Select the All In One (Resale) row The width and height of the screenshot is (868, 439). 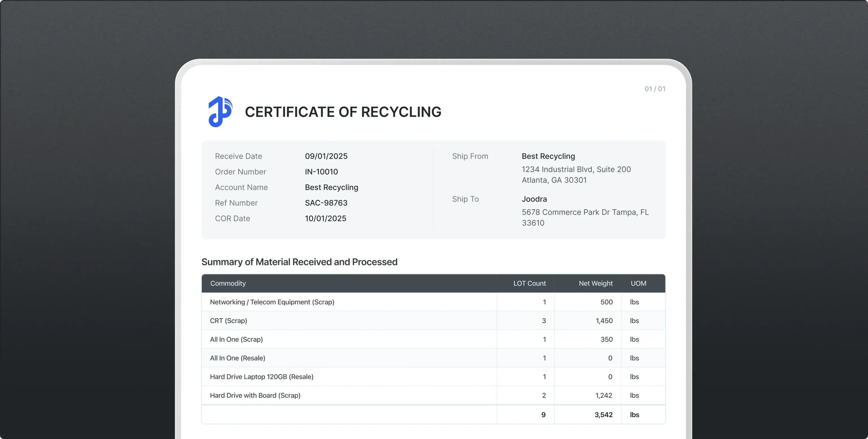click(x=433, y=358)
